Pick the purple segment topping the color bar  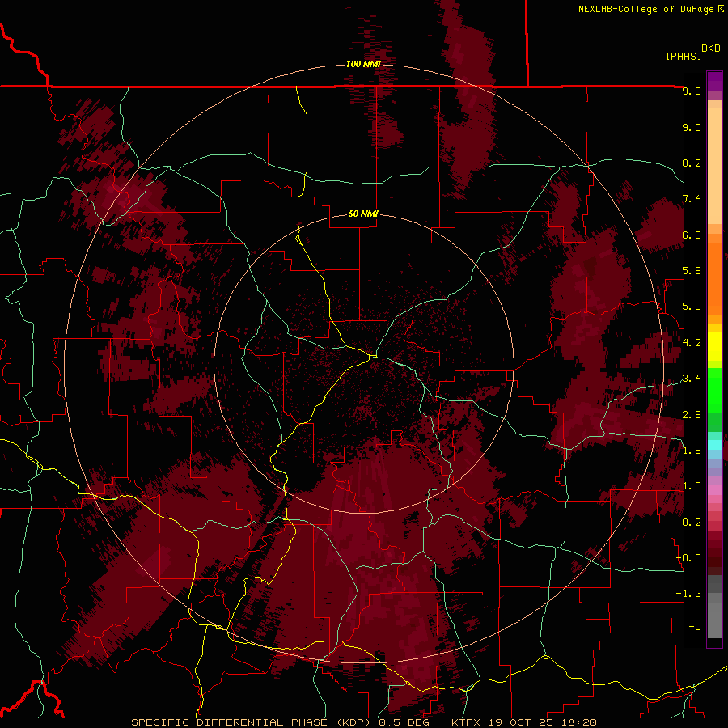click(x=714, y=81)
